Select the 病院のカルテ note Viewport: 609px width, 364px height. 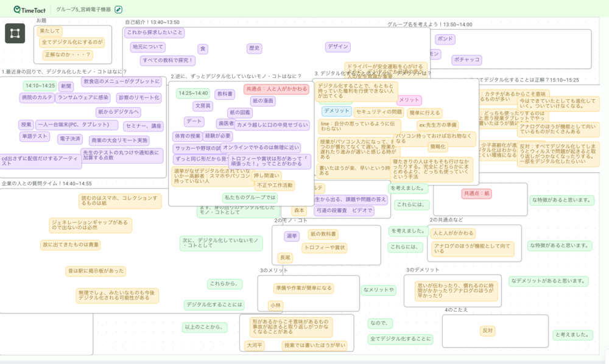[x=37, y=97]
